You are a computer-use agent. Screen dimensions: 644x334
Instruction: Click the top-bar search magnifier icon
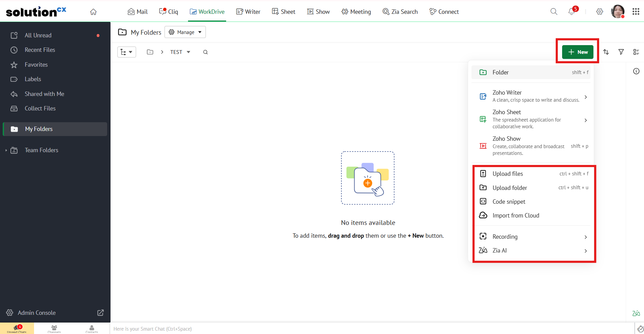(554, 12)
